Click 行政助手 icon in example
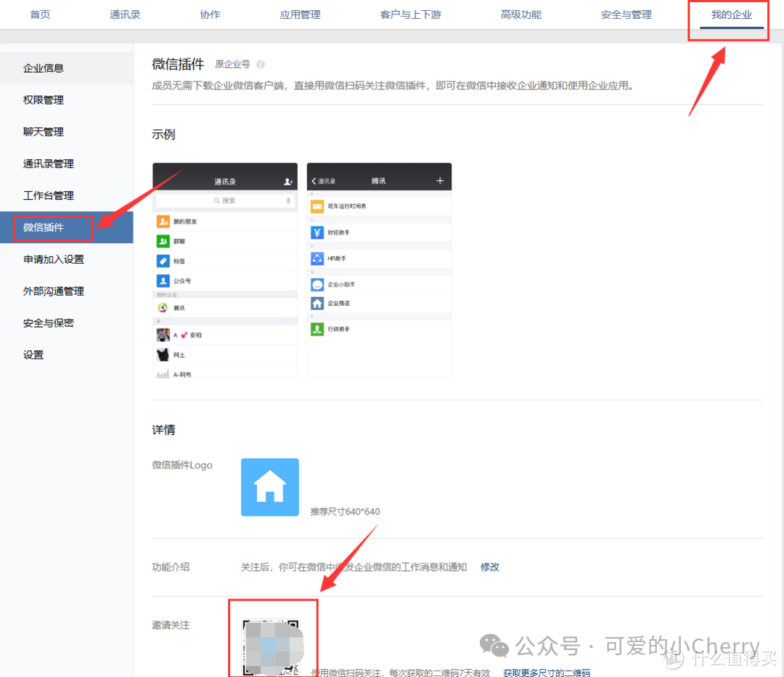 (x=317, y=329)
